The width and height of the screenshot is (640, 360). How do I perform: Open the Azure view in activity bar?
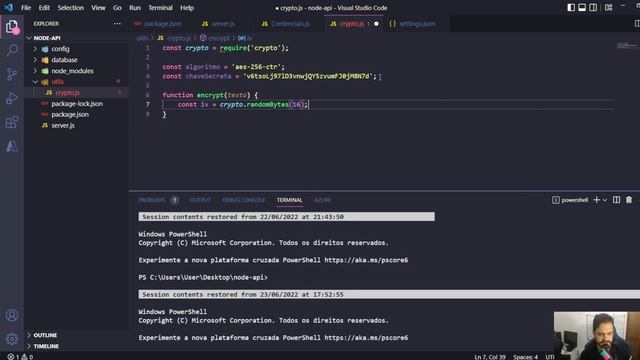[x=12, y=146]
